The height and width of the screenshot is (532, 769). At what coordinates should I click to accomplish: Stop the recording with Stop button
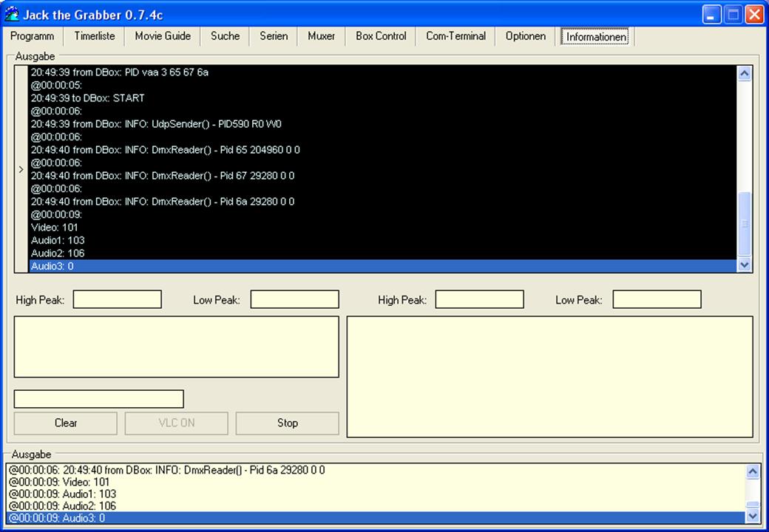tap(288, 423)
